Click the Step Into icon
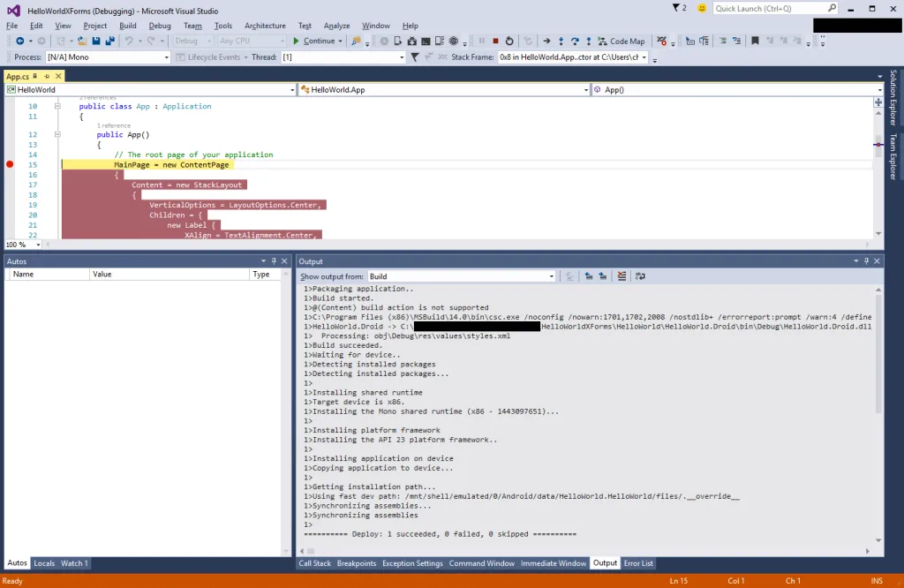Viewport: 904px width, 588px height. (561, 41)
